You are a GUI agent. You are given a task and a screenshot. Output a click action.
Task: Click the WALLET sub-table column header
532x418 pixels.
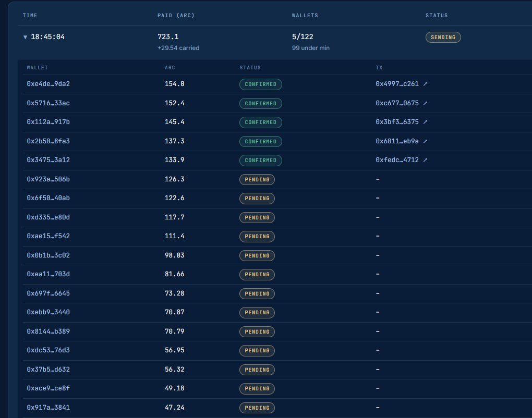pos(38,68)
